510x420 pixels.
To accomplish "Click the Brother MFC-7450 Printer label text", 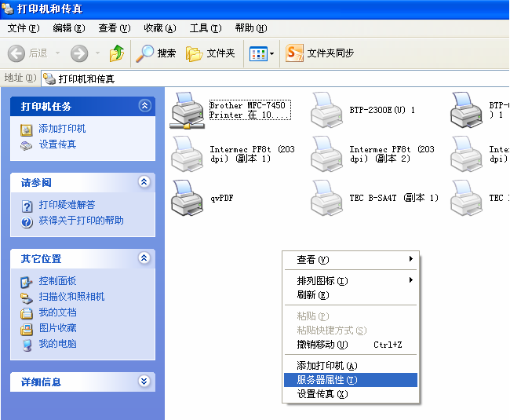I will (250, 110).
